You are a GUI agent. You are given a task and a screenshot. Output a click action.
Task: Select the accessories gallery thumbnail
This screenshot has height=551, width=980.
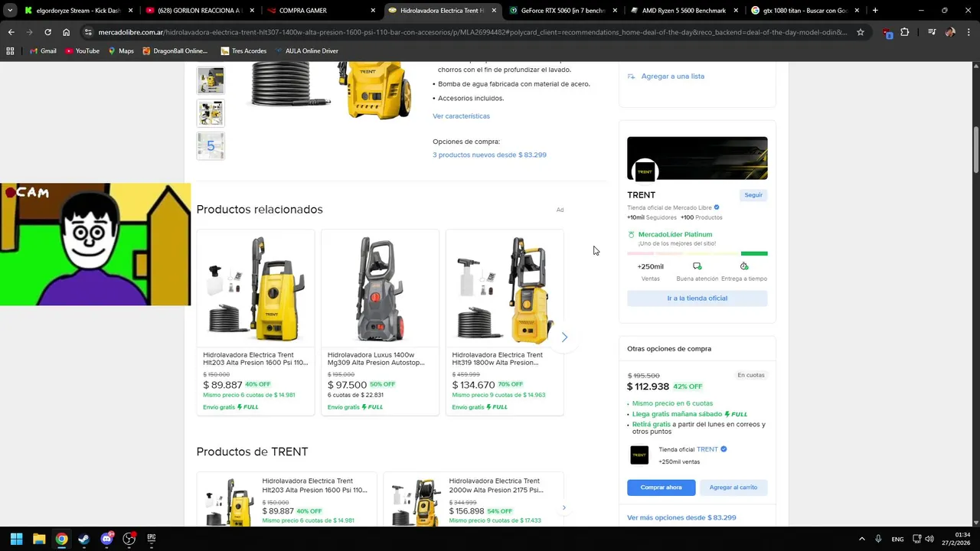pyautogui.click(x=211, y=112)
